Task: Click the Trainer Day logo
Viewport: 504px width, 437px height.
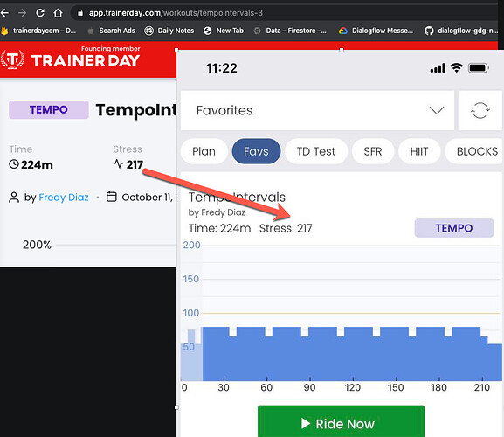Action: 71,59
